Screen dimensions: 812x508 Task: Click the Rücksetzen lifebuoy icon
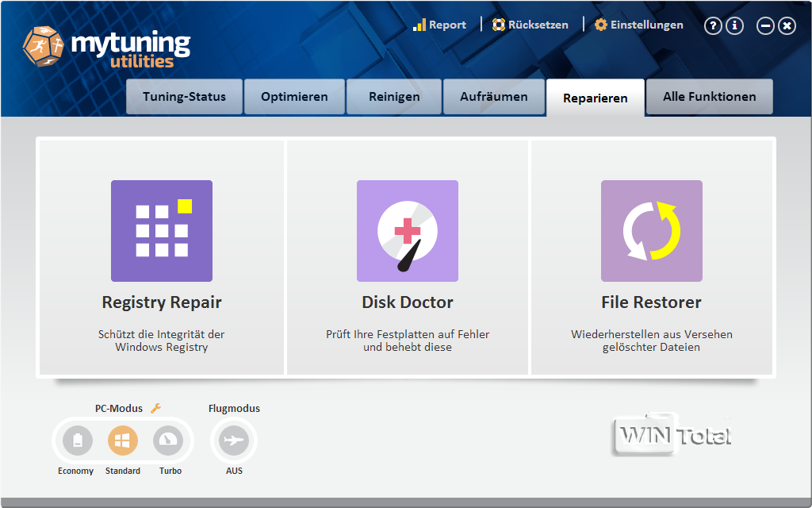point(498,25)
